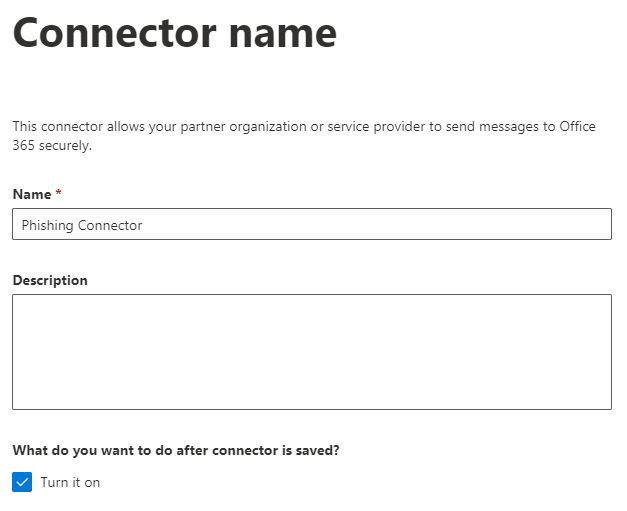Viewport: 627px width, 511px height.
Task: Click the "Phishing Connector" text in the field
Action: click(82, 225)
